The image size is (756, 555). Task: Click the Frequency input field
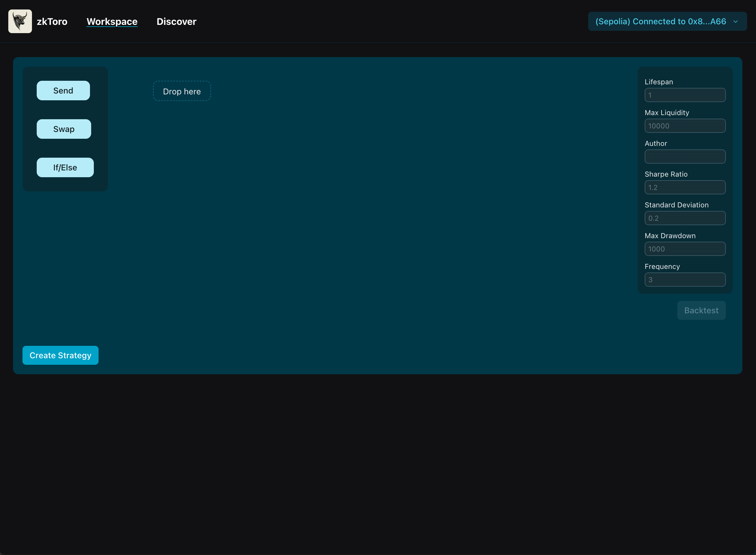coord(685,280)
